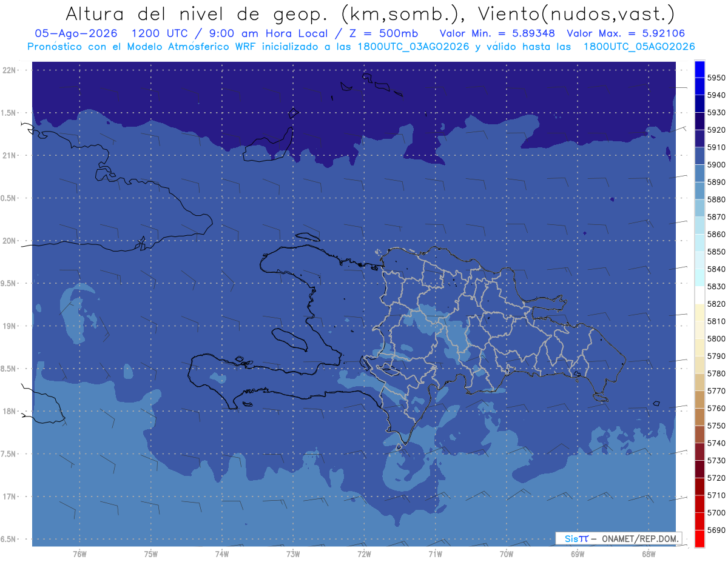Click the "5890" legend value

716,182
